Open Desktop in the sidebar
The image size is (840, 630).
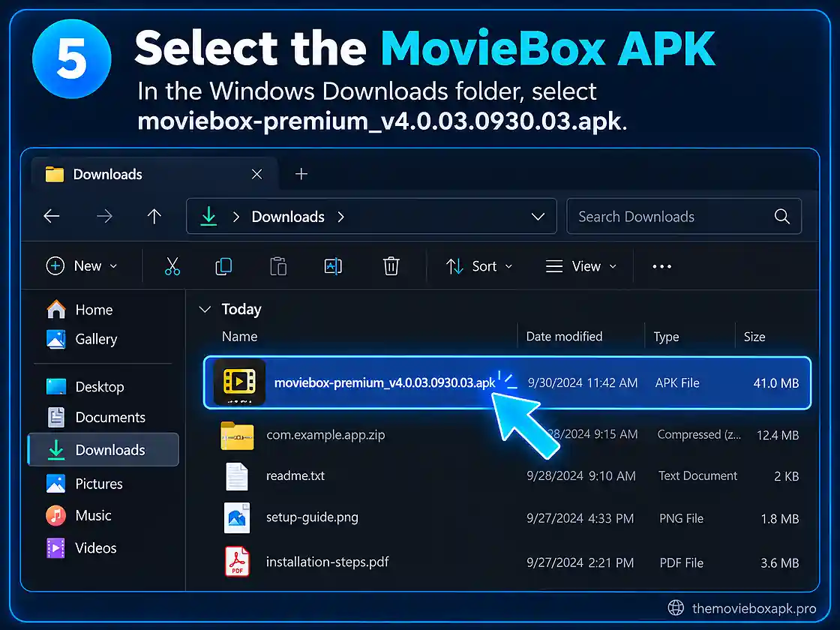(85, 387)
